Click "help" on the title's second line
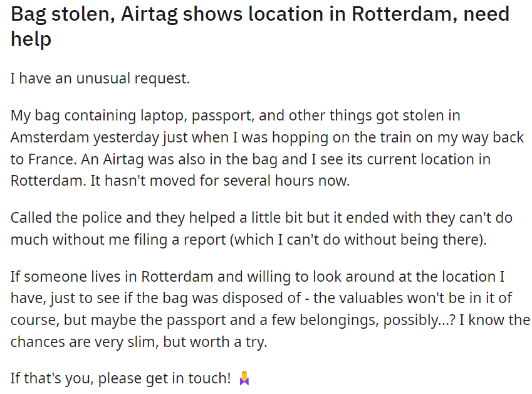Image resolution: width=532 pixels, height=394 pixels. tap(31, 39)
